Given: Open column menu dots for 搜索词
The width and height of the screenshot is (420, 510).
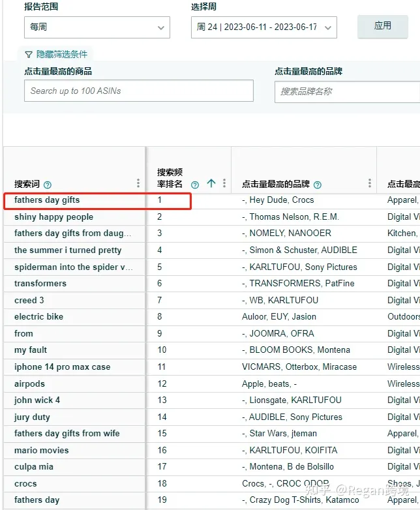Looking at the screenshot, I should pyautogui.click(x=138, y=183).
